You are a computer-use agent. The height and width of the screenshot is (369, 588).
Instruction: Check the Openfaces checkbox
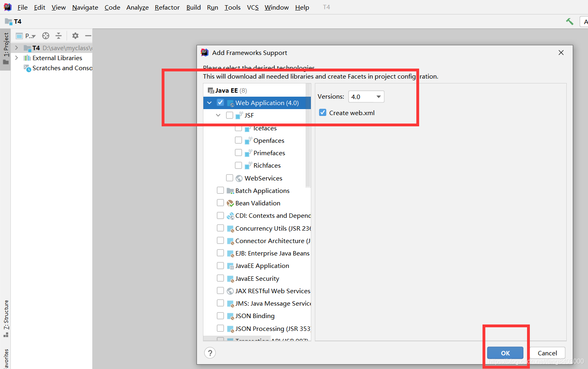tap(238, 140)
